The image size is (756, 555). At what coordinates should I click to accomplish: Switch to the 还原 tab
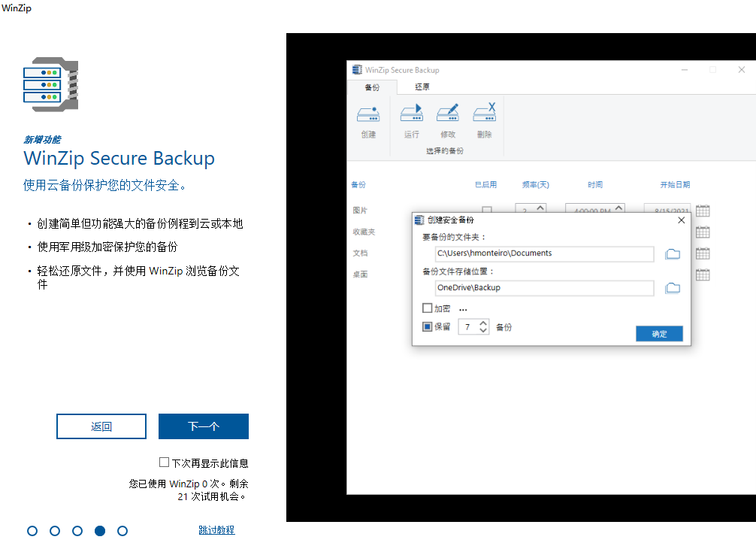click(x=422, y=87)
